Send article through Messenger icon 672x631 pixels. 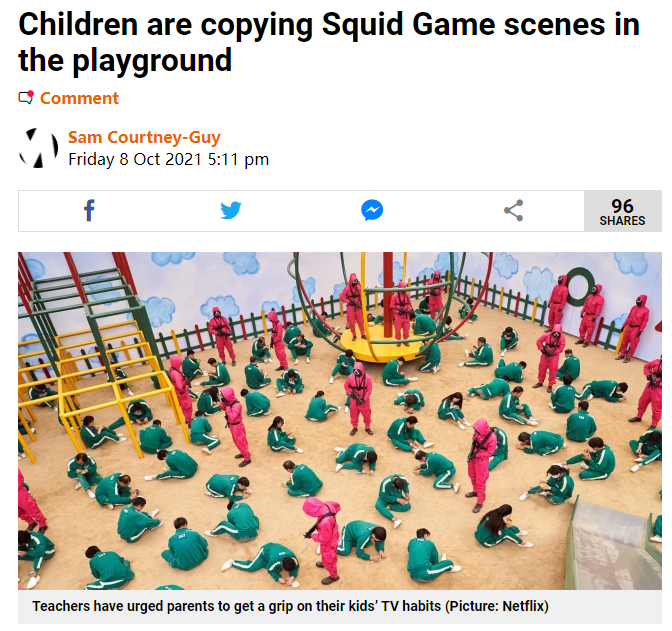[372, 210]
